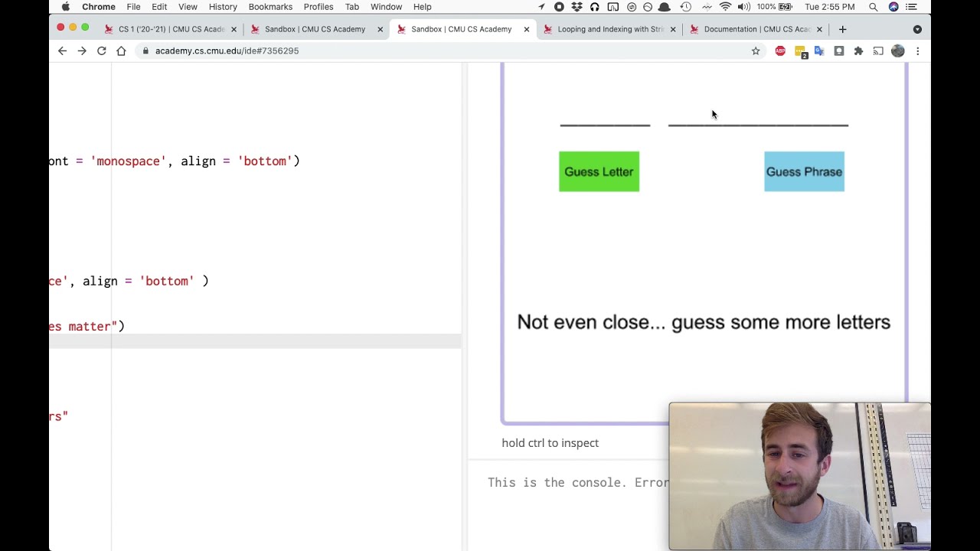Close the active Sandbox tab

526,29
